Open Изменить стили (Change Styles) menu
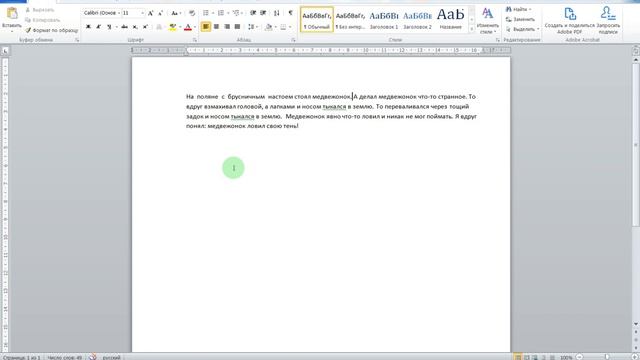Image resolution: width=640 pixels, height=360 pixels. pos(487,20)
